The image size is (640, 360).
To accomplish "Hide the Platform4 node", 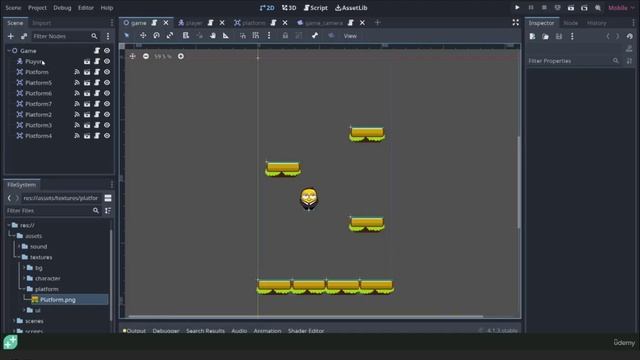I will click(x=107, y=136).
